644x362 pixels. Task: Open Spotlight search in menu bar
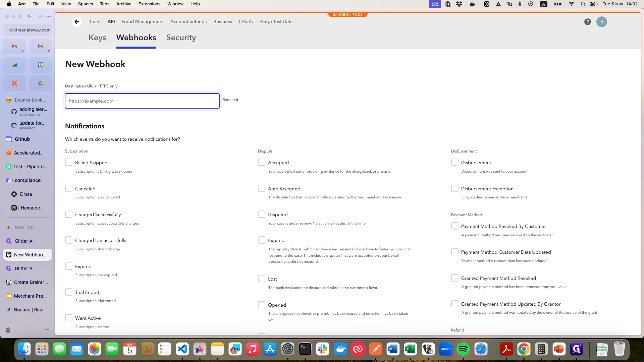pyautogui.click(x=583, y=4)
